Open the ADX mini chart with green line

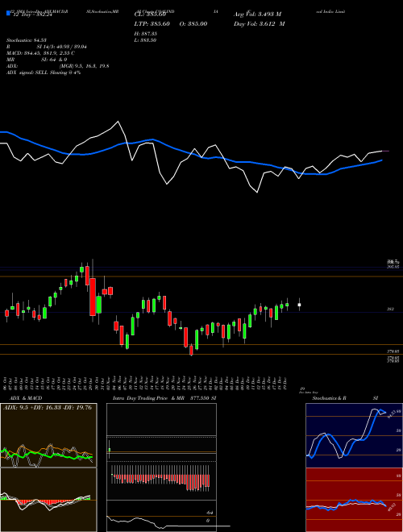pyautogui.click(x=48, y=435)
